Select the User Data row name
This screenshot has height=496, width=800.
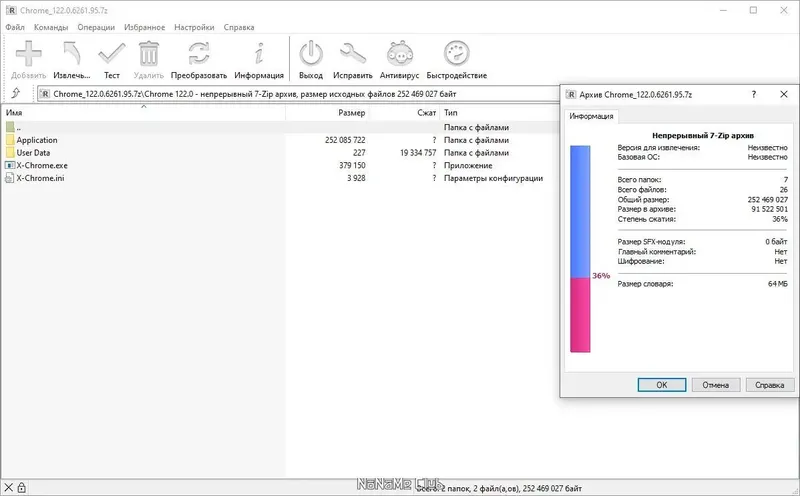point(33,153)
